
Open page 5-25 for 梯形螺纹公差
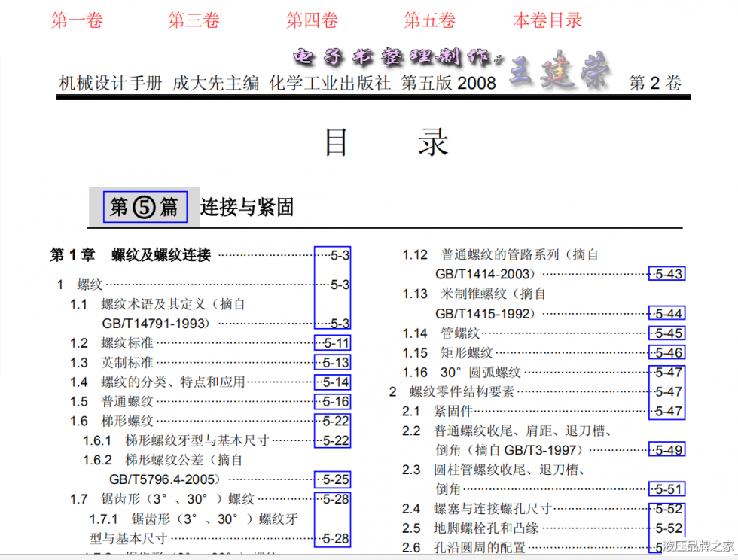pos(332,479)
